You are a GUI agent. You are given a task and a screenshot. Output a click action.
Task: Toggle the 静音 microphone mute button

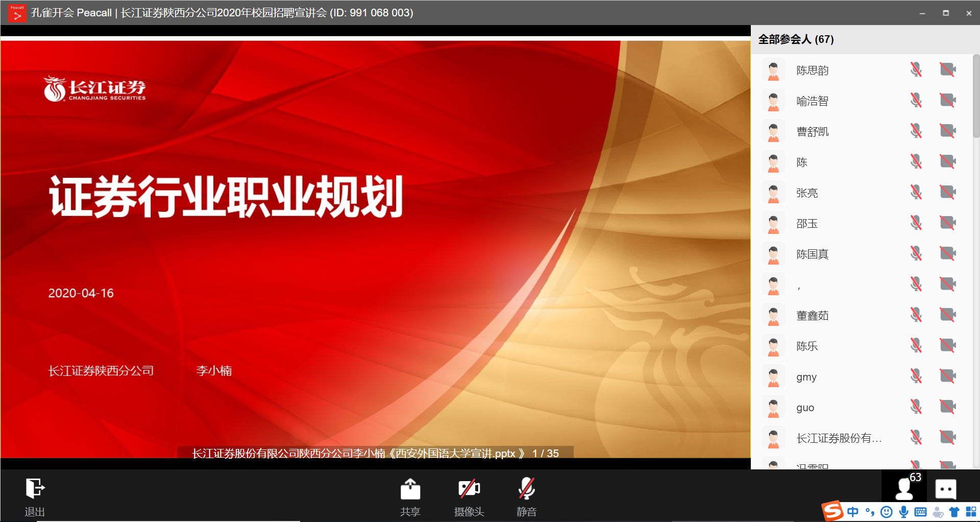pos(526,489)
